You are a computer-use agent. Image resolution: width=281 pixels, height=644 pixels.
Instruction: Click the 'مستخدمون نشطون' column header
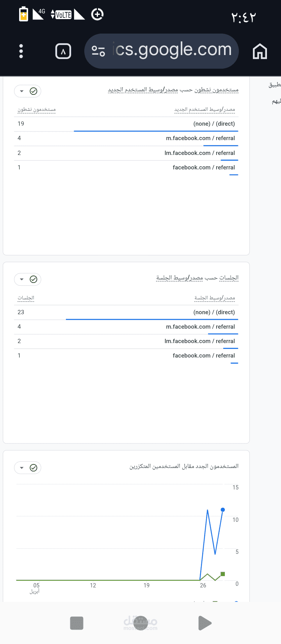[37, 110]
